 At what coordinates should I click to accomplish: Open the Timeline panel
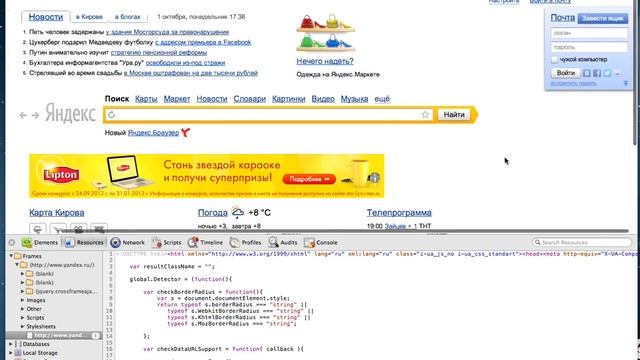click(x=205, y=242)
